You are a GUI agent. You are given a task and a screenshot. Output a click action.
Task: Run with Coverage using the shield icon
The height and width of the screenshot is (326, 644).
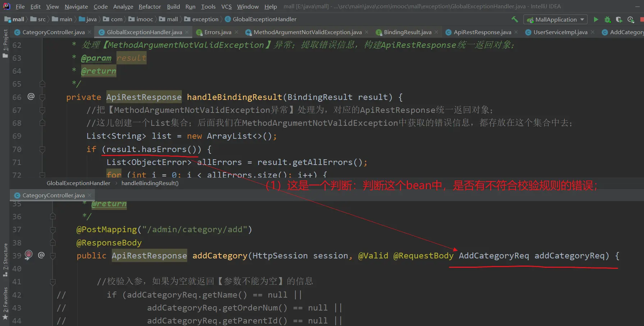click(x=619, y=19)
